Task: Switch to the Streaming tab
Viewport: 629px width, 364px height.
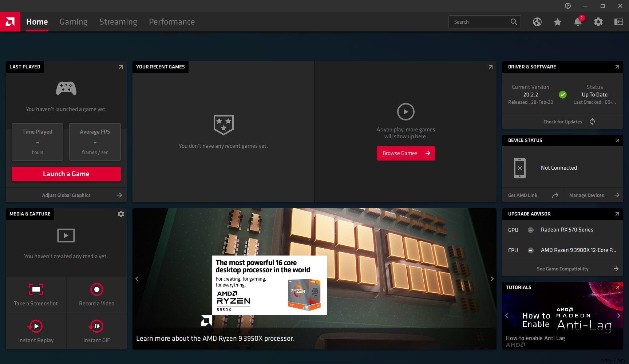Action: [x=118, y=22]
